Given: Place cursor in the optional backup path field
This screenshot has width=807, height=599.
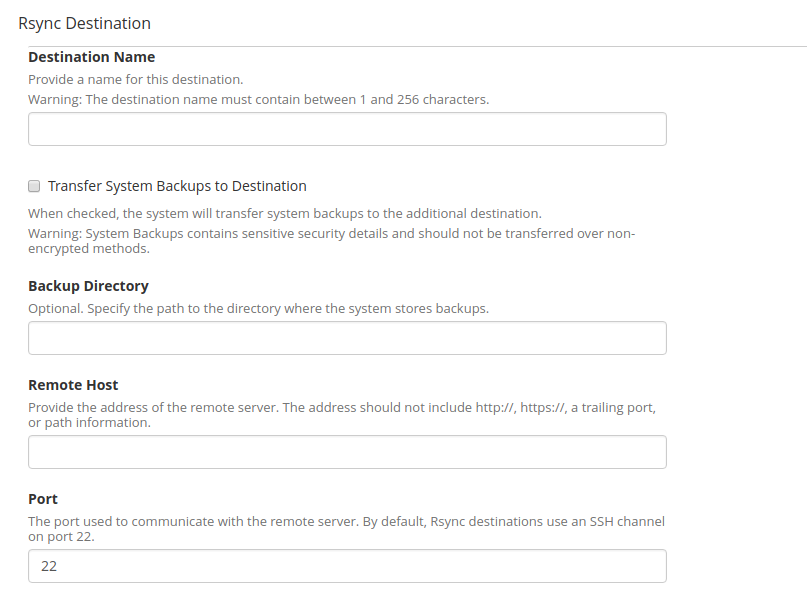Looking at the screenshot, I should (347, 338).
